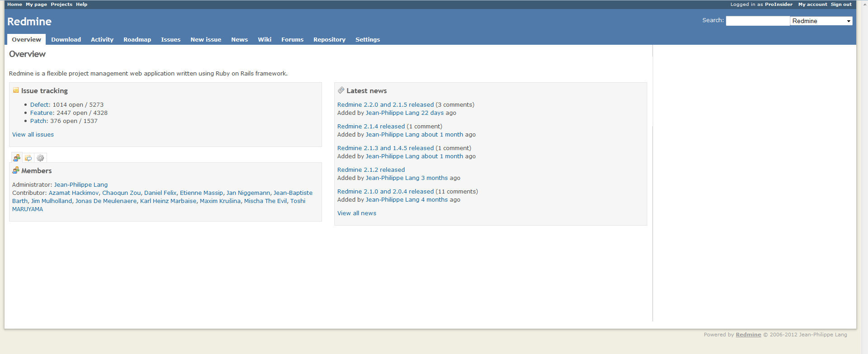This screenshot has width=868, height=354.
Task: Open Redmine 2.2.0 and 2.1.5 released news
Action: click(x=385, y=104)
